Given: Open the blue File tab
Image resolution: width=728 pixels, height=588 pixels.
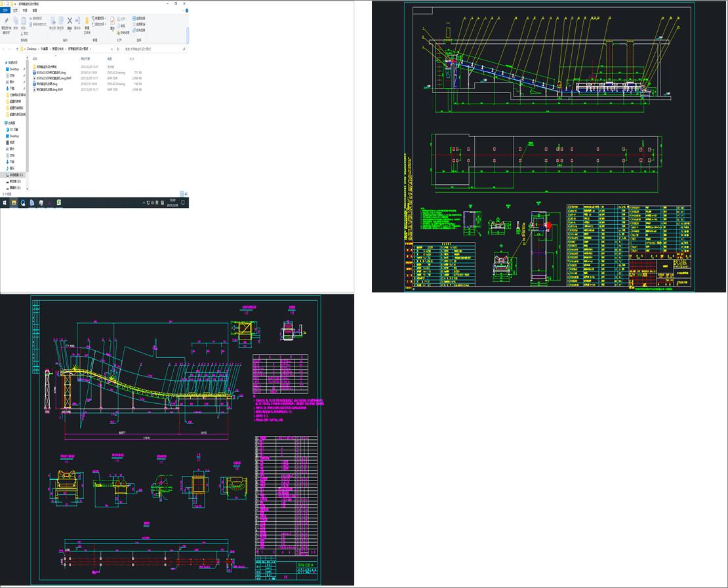Looking at the screenshot, I should [5, 10].
